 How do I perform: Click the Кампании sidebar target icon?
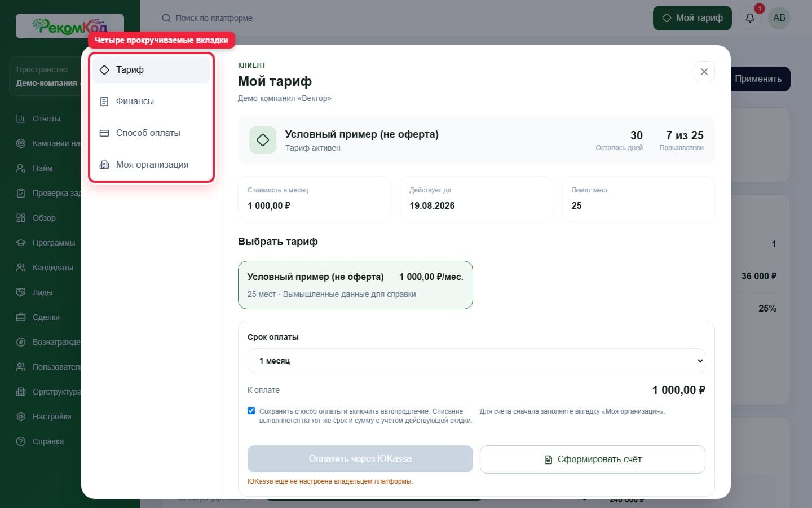[21, 143]
